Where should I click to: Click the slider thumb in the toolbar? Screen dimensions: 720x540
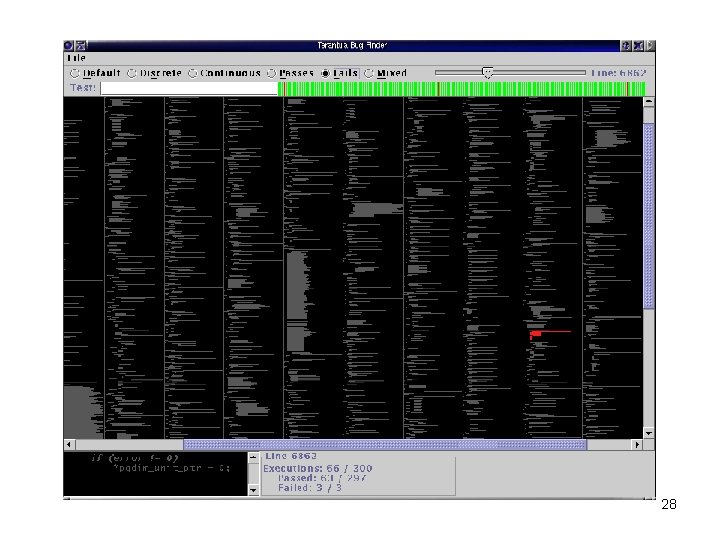pyautogui.click(x=488, y=73)
